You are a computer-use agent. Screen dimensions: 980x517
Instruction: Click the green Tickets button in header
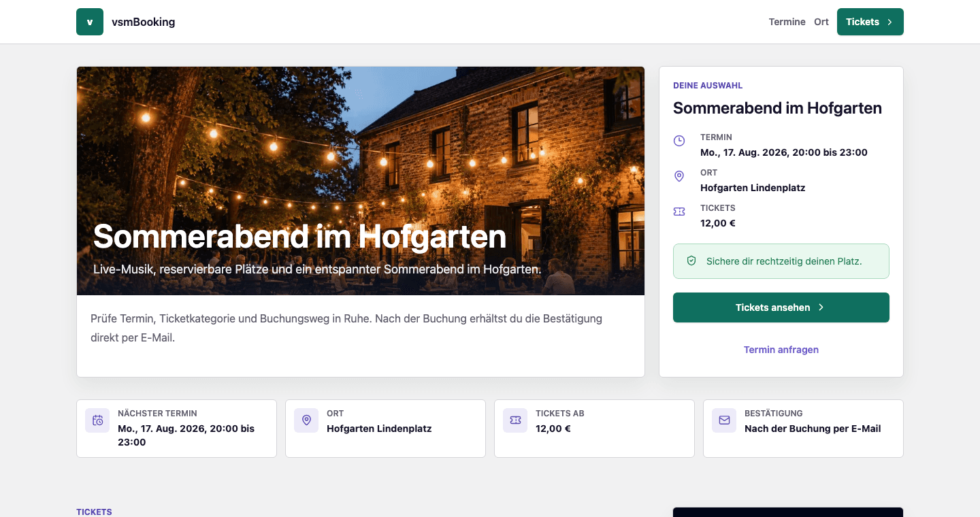pos(870,22)
